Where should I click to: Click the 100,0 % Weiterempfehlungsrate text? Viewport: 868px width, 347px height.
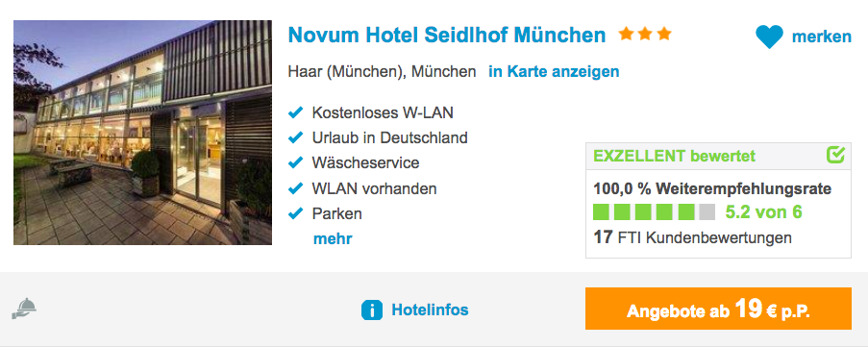click(x=712, y=189)
